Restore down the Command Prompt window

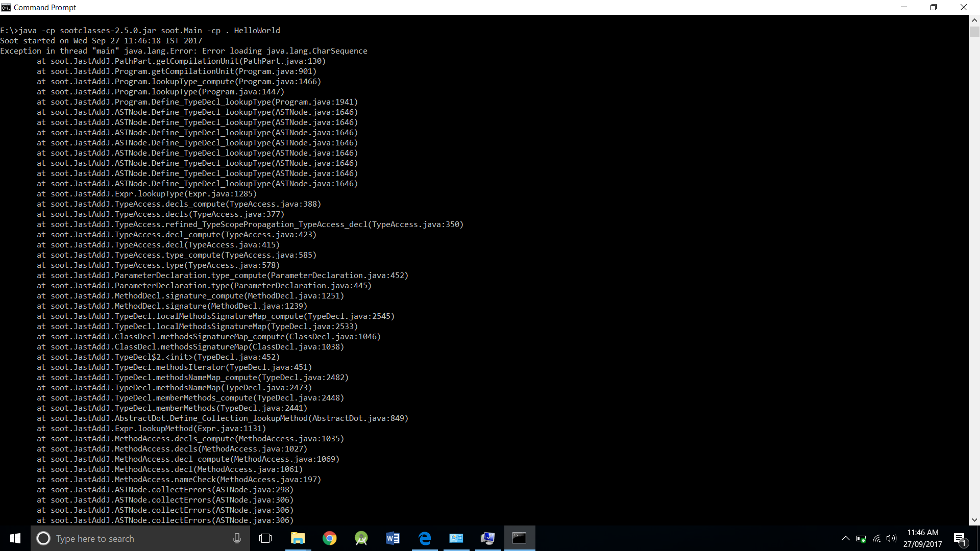click(x=934, y=7)
